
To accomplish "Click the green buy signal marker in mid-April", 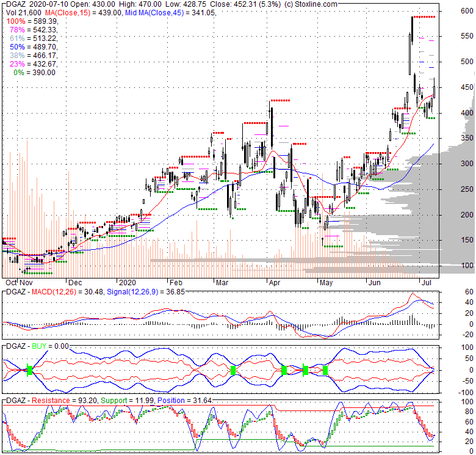I will (x=284, y=370).
